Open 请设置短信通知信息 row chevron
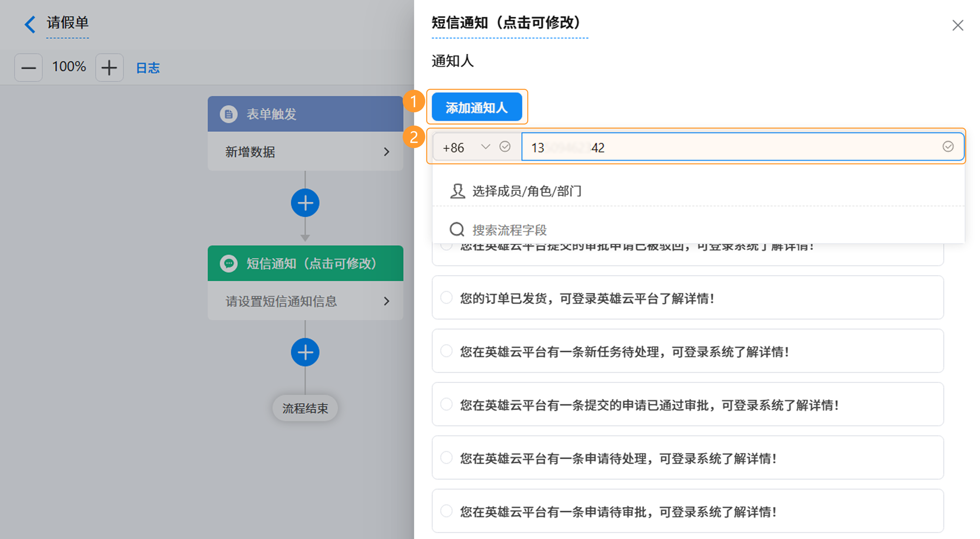The image size is (980, 539). (x=387, y=301)
